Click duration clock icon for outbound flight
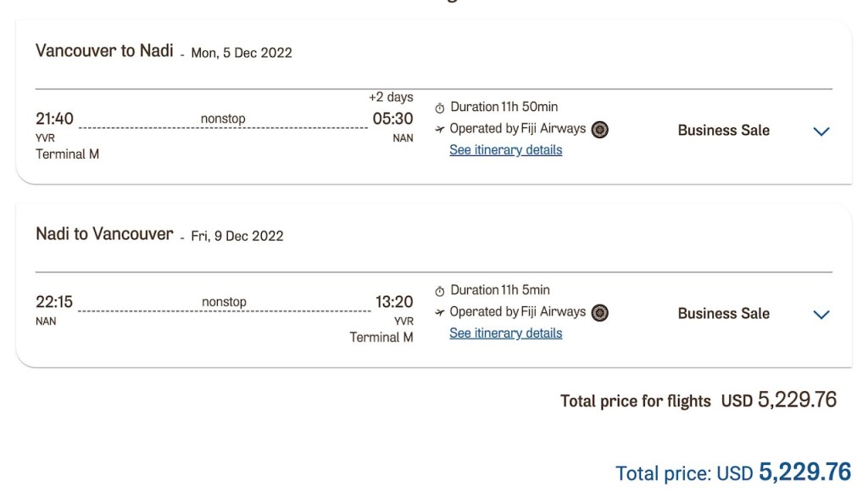This screenshot has width=868, height=492. 439,108
